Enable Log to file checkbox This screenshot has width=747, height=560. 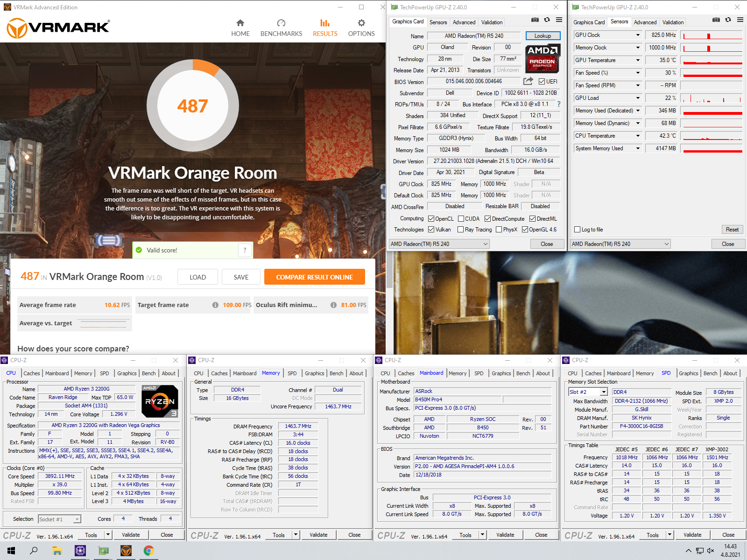578,230
